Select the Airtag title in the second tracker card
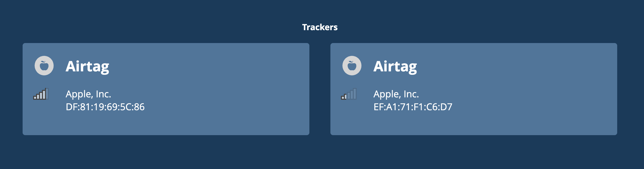The image size is (644, 169). coord(395,66)
